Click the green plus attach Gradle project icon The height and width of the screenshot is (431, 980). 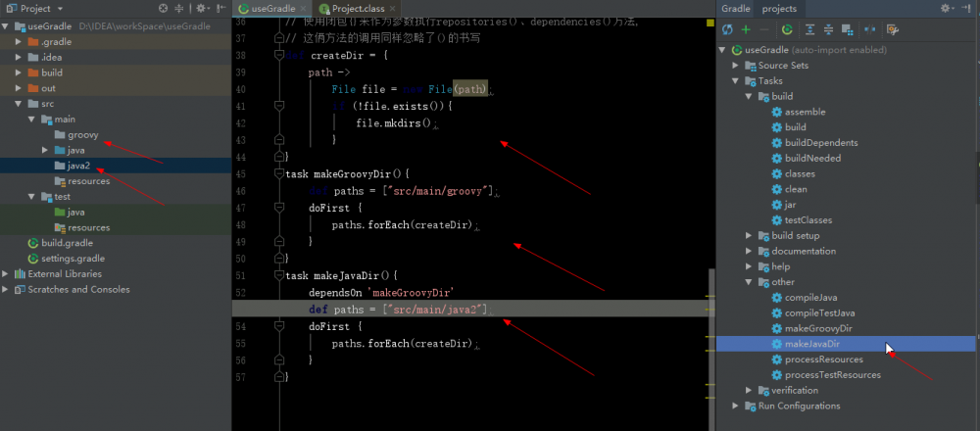(x=746, y=29)
